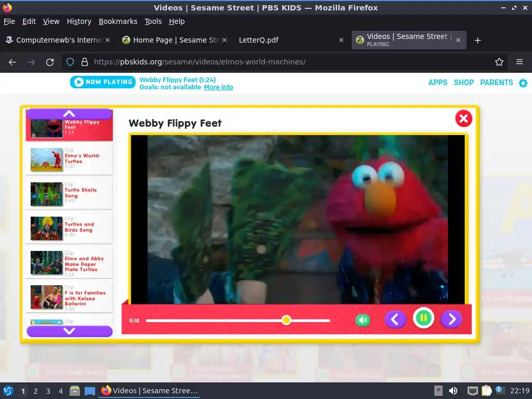
Task: Open the View menu
Action: click(51, 21)
